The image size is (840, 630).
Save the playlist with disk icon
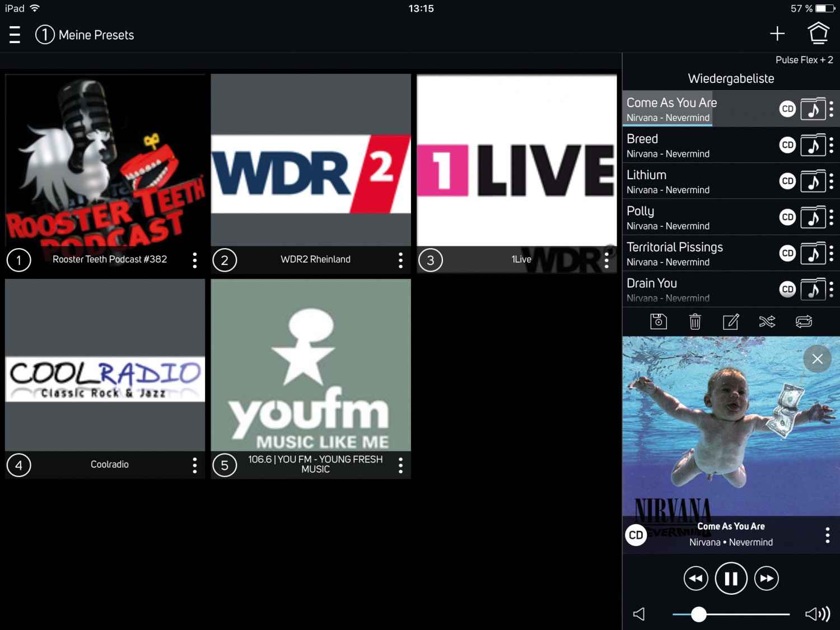coord(659,321)
